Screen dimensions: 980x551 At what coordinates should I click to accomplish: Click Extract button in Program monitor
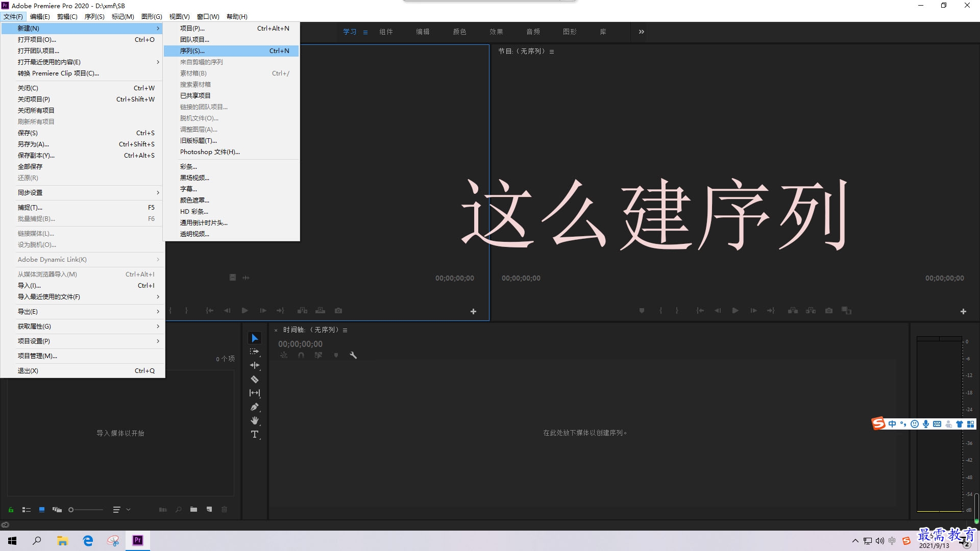tap(811, 311)
